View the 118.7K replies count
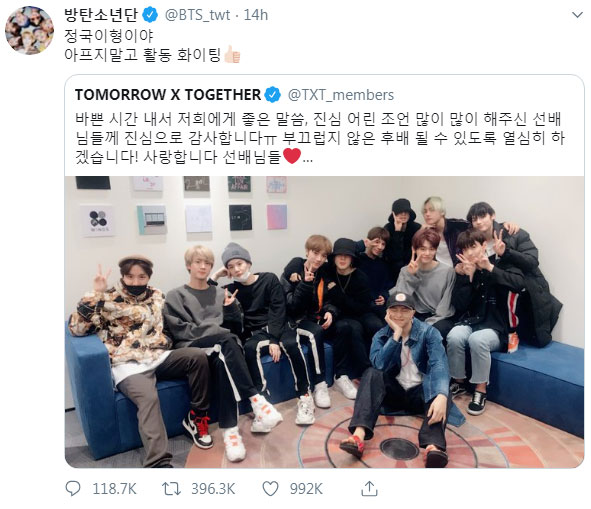This screenshot has height=509, width=591. coord(114,489)
